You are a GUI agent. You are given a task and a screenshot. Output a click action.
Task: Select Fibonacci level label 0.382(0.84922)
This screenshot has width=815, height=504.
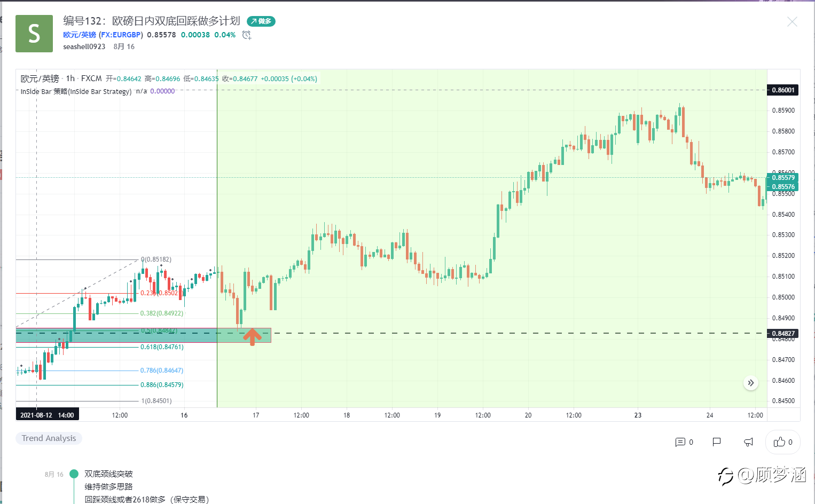(162, 313)
